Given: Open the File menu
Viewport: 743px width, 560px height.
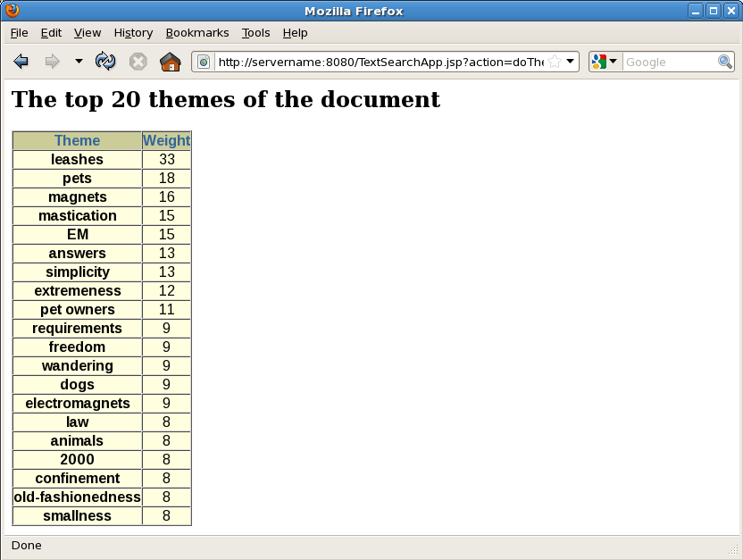Looking at the screenshot, I should [19, 33].
